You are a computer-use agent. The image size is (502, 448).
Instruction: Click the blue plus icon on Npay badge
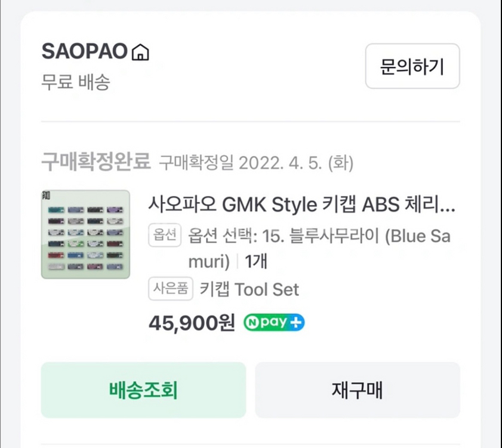tap(296, 323)
